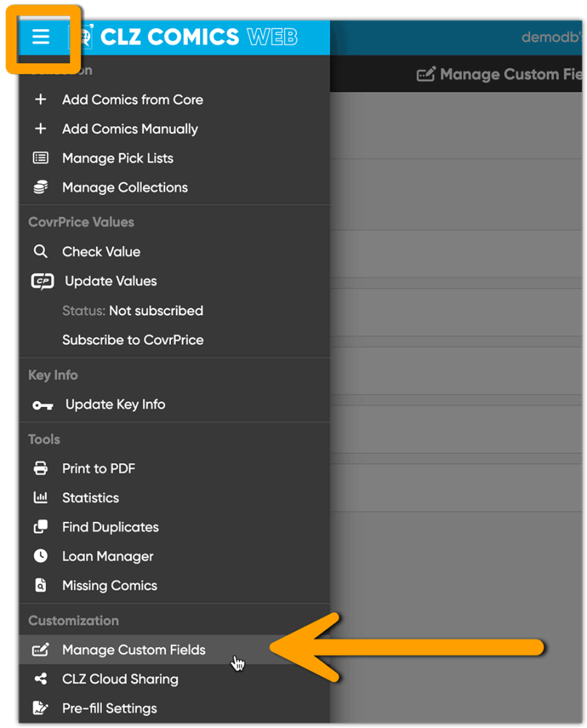Click the Subscribe to CovrPrice link
Screen dimensions: 587x728
(x=133, y=340)
